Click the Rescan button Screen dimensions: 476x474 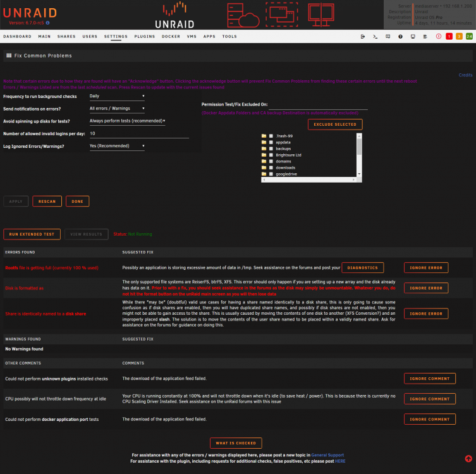click(x=47, y=201)
